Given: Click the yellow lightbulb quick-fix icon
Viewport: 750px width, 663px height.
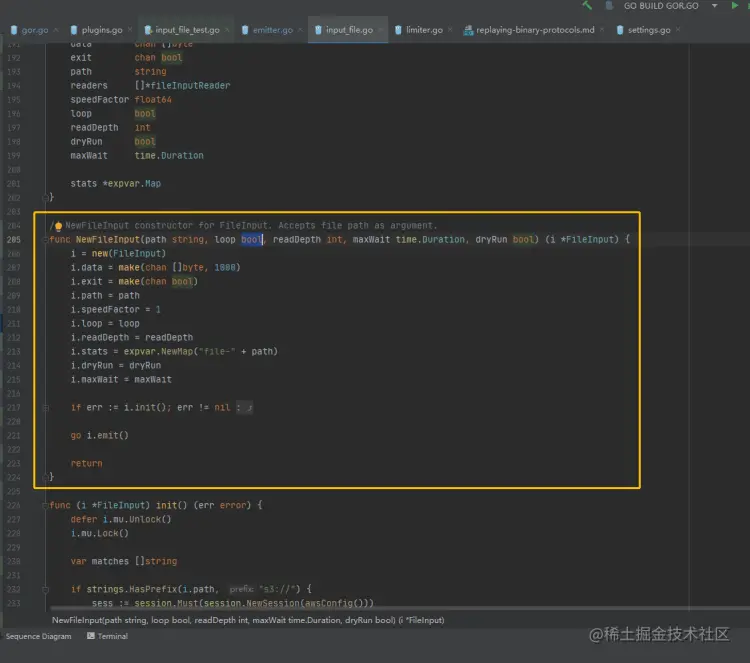Looking at the screenshot, I should click(x=58, y=226).
